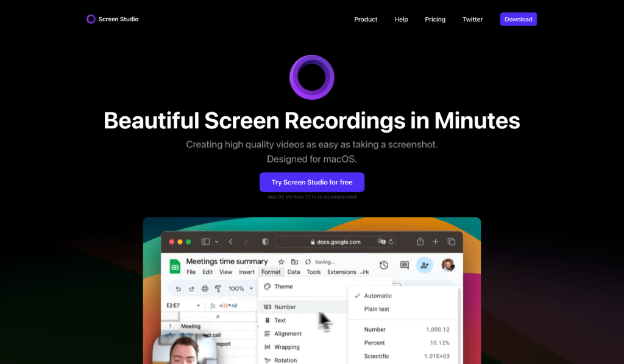Open the Format menu in Sheets
This screenshot has height=364, width=624.
[x=271, y=272]
